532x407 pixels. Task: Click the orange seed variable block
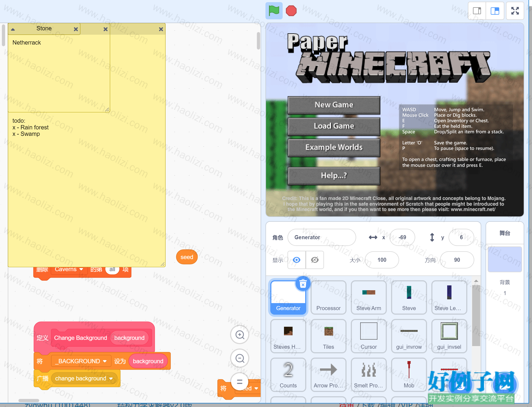(187, 257)
